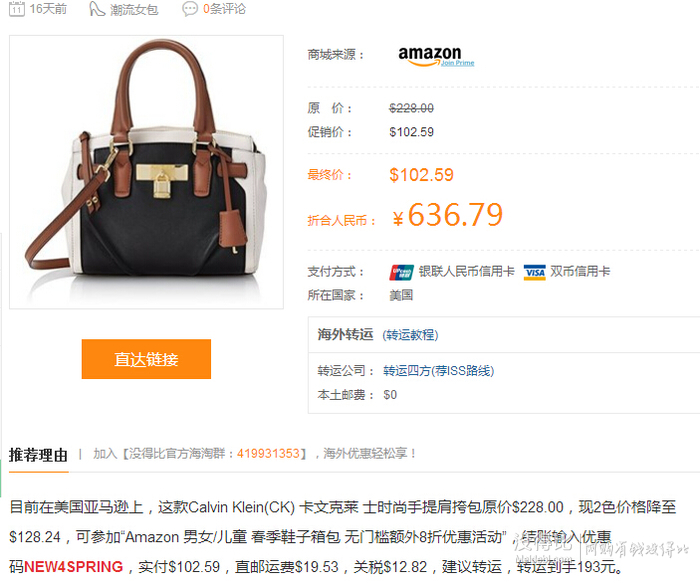Image resolution: width=700 pixels, height=583 pixels.
Task: Click the QQ group number 419931353
Action: pos(268,454)
